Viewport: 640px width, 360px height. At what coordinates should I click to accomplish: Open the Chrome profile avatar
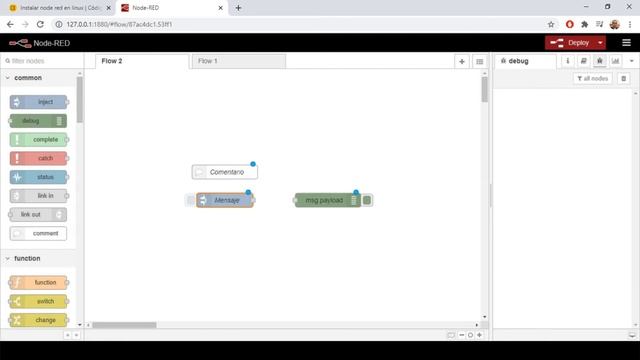pos(615,24)
